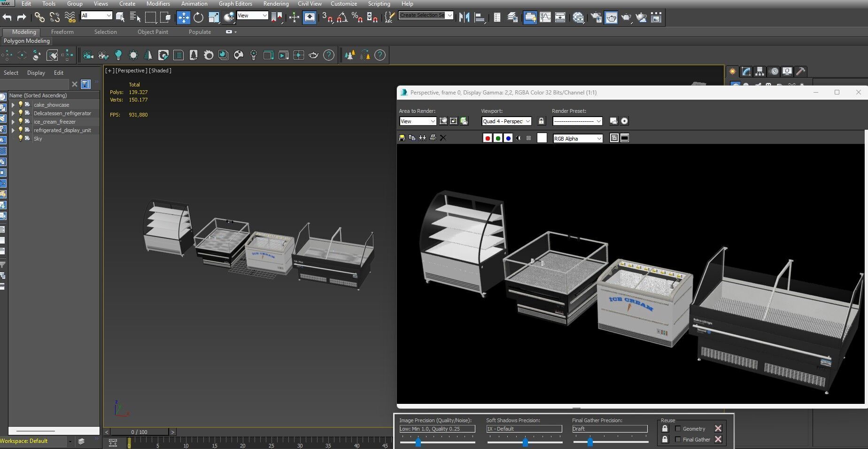The width and height of the screenshot is (868, 449).
Task: Clear the rendered image with X icon
Action: click(x=443, y=138)
